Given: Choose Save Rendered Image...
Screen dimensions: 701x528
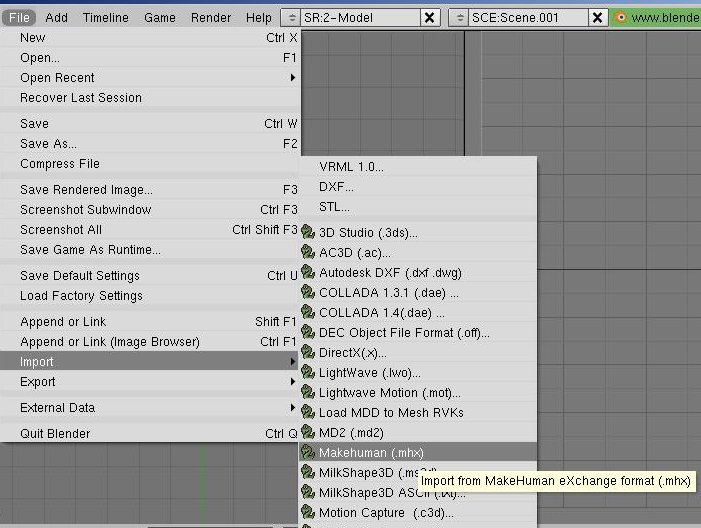Looking at the screenshot, I should (150, 190).
